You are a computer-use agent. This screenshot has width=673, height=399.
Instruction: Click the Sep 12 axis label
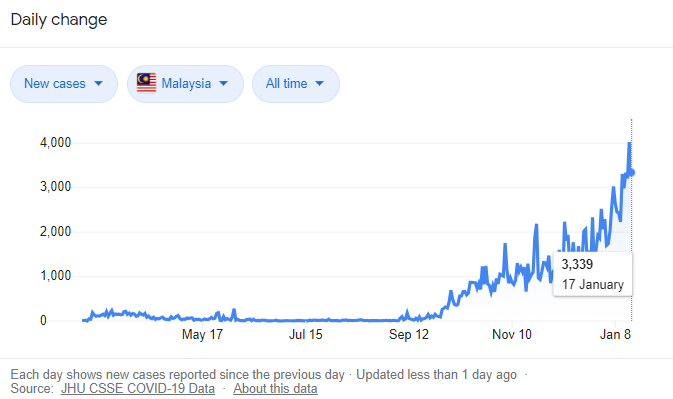coord(409,335)
